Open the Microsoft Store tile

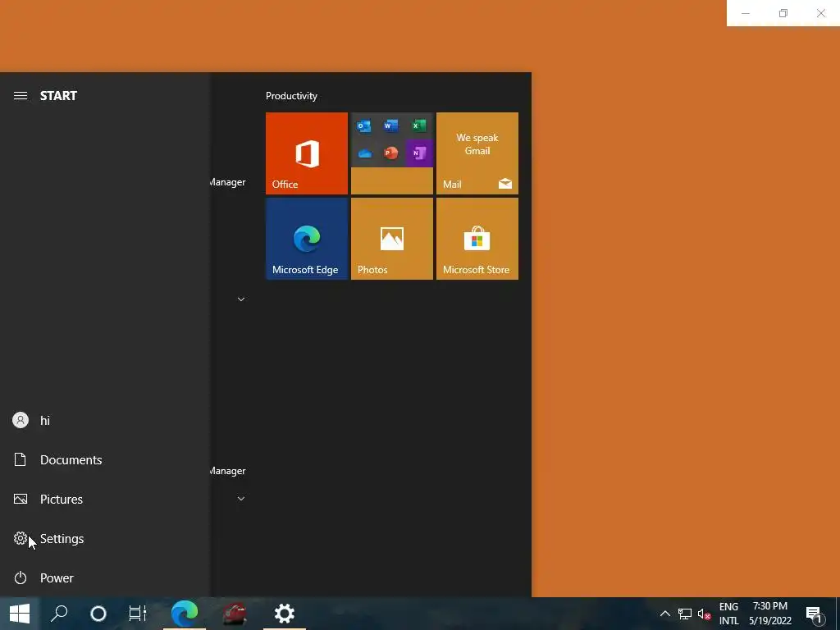tap(477, 239)
